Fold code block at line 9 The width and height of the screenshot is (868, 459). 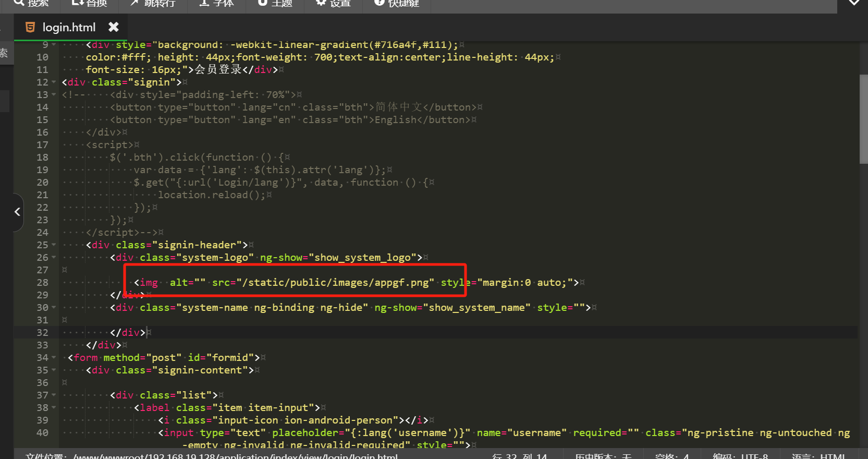pyautogui.click(x=54, y=45)
